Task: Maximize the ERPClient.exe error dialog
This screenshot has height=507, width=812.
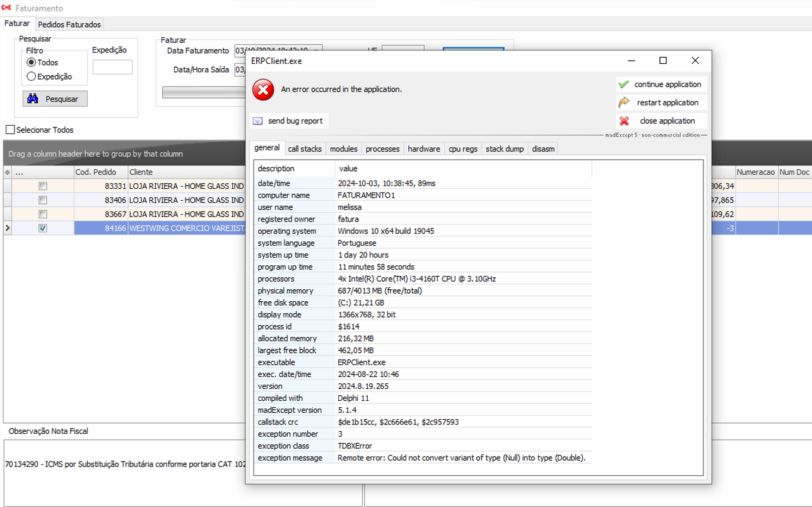Action: click(663, 61)
